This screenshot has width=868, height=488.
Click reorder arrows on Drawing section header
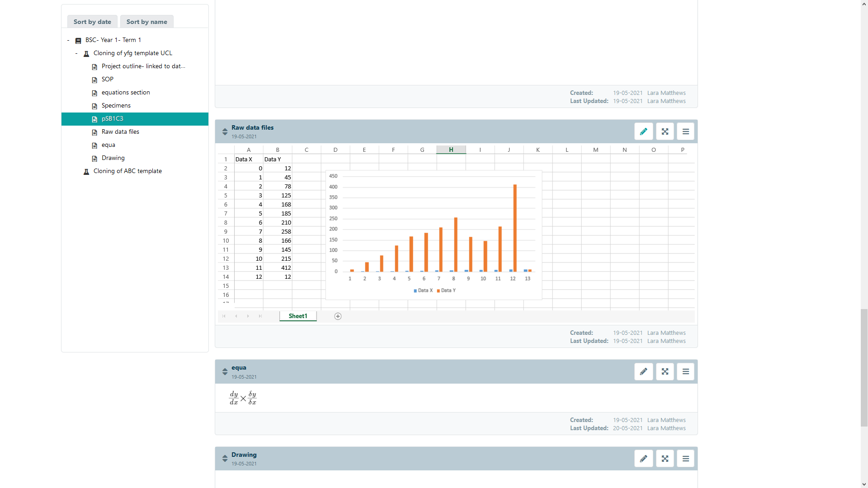[225, 459]
